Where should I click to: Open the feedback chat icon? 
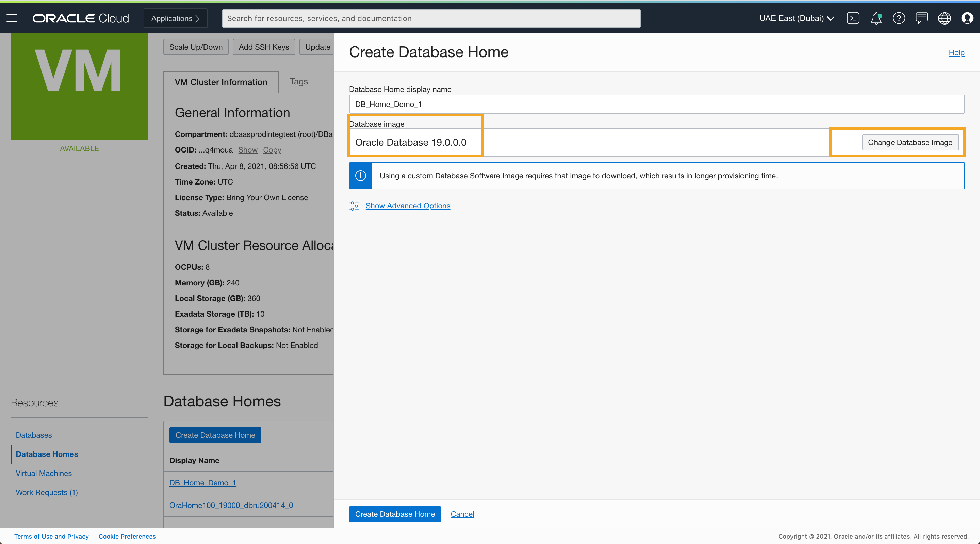tap(921, 18)
